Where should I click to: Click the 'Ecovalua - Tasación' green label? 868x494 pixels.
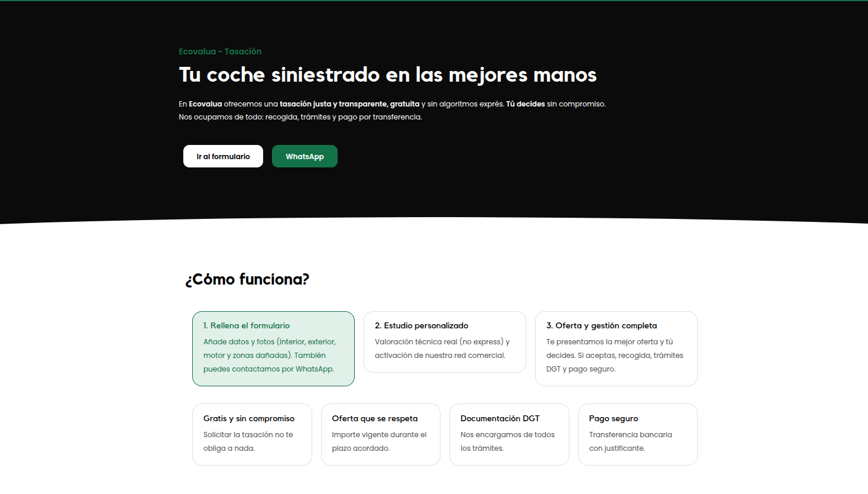220,51
